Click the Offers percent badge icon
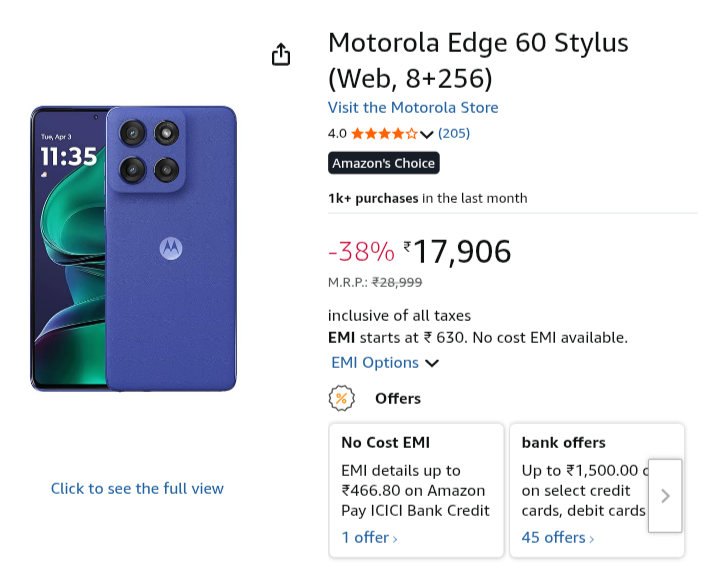Image resolution: width=720 pixels, height=571 pixels. click(x=342, y=398)
